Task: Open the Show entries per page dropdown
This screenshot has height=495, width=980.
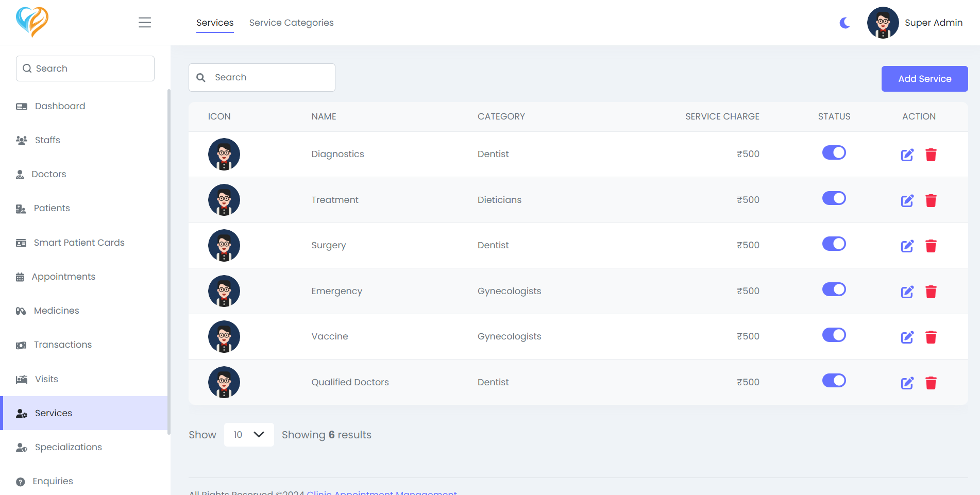Action: pyautogui.click(x=249, y=435)
